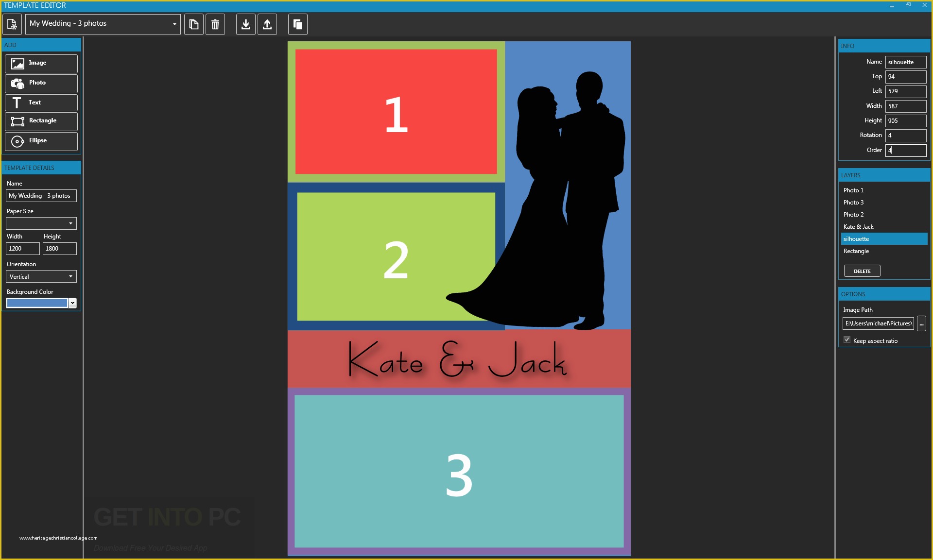Expand the Orientation dropdown
This screenshot has height=560, width=933.
click(x=70, y=277)
